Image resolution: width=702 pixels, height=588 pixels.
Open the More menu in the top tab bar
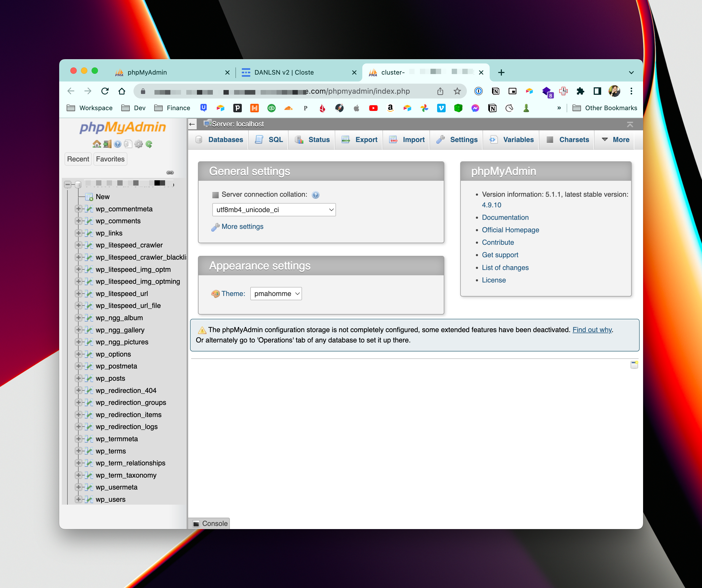tap(615, 140)
